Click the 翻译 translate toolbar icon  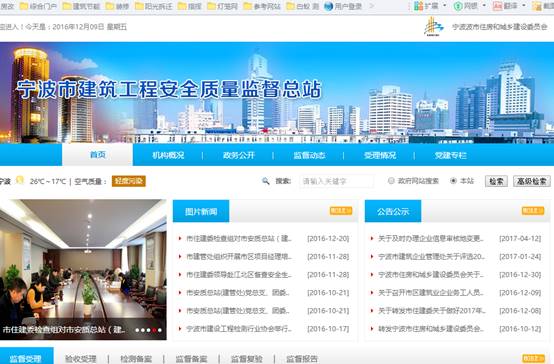pos(497,6)
